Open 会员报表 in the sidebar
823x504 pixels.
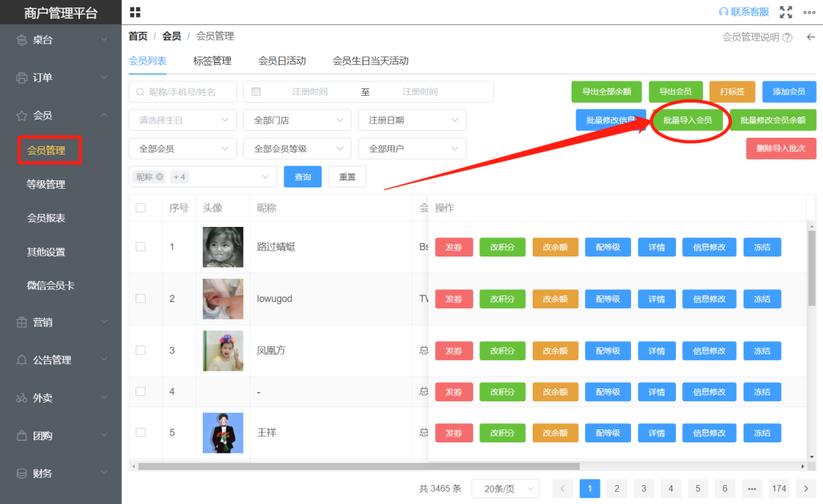pos(46,219)
